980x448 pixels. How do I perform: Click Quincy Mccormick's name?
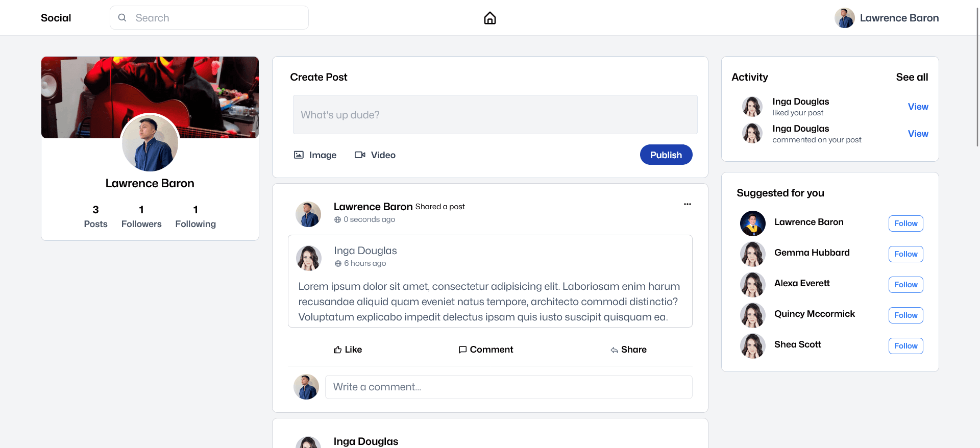tap(815, 314)
